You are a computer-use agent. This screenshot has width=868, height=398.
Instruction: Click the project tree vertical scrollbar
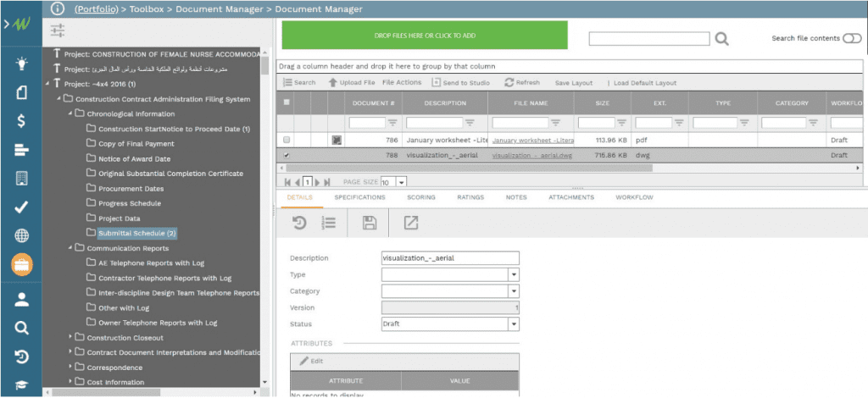(264, 65)
